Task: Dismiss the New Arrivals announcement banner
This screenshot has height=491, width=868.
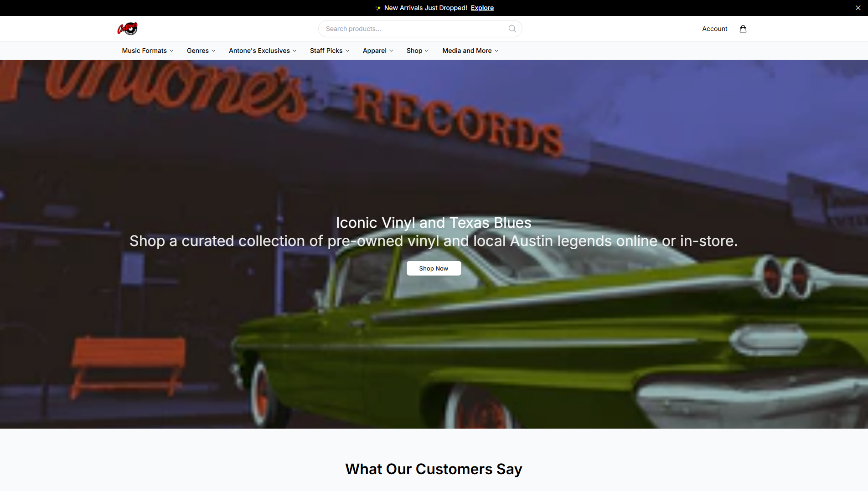Action: (858, 8)
